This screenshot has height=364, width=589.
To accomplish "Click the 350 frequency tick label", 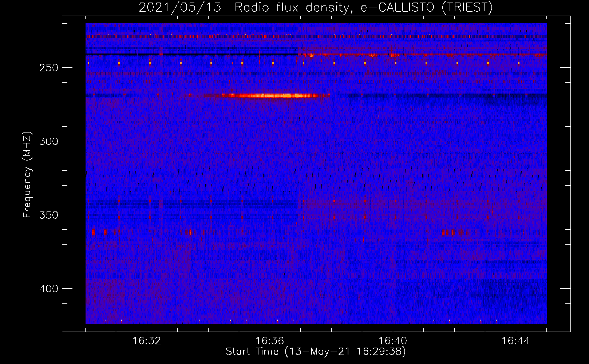I will click(x=49, y=215).
